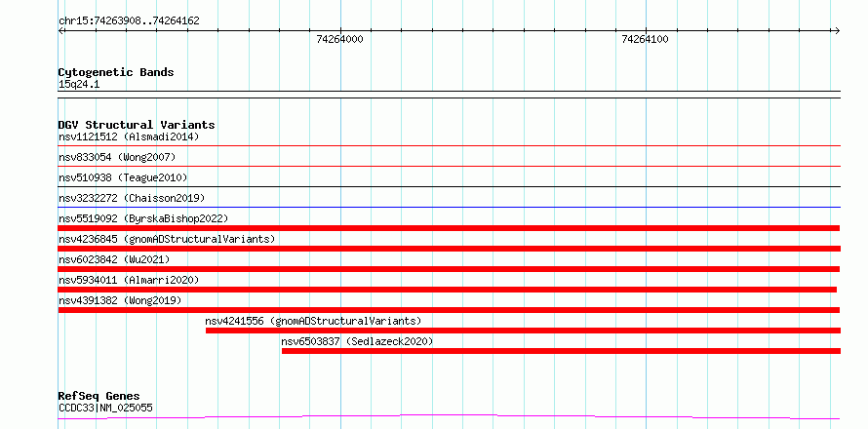868x429 pixels.
Task: Click the 15q24.1 band label
Action: point(79,85)
